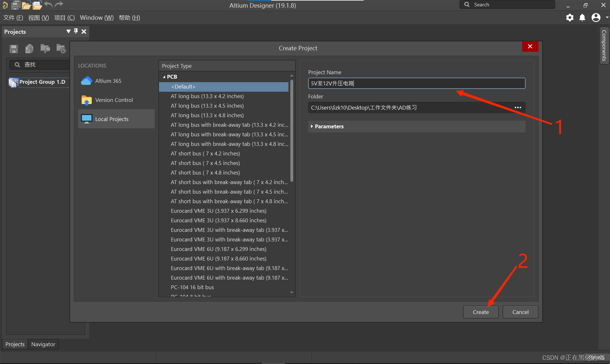Screen dimensions: 610x364
Task: Open the Window (W) menu
Action: click(x=97, y=18)
